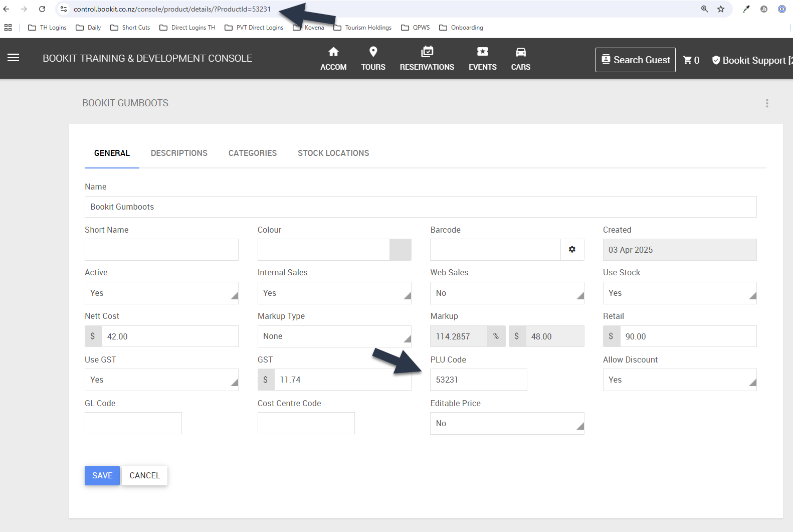The width and height of the screenshot is (793, 532).
Task: Open the Editable Price dropdown
Action: click(507, 424)
